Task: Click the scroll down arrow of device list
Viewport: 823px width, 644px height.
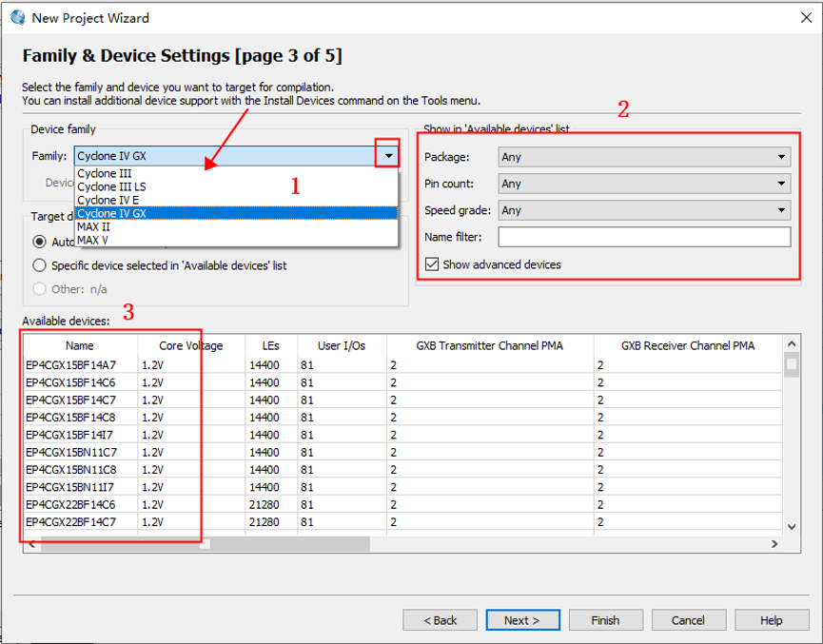Action: pyautogui.click(x=791, y=526)
